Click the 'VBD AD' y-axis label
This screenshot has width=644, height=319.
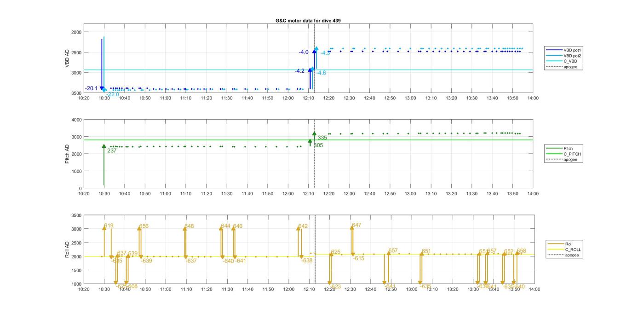[67, 58]
